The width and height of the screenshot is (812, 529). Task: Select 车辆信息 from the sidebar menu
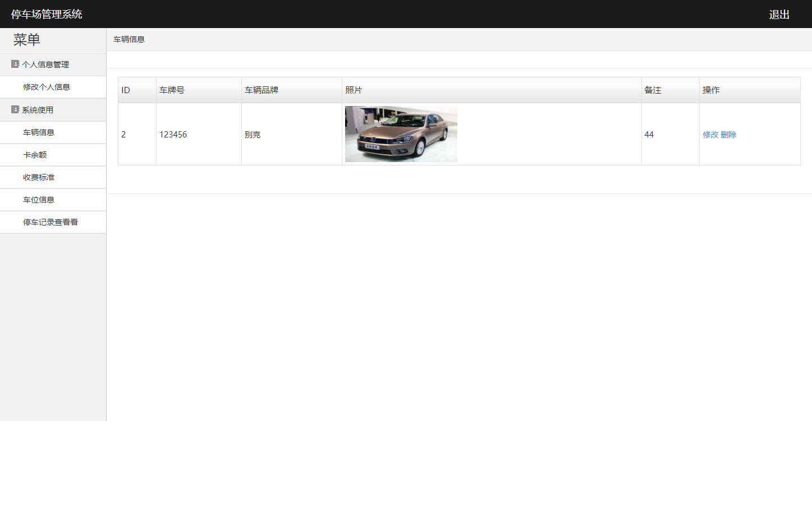pos(38,132)
